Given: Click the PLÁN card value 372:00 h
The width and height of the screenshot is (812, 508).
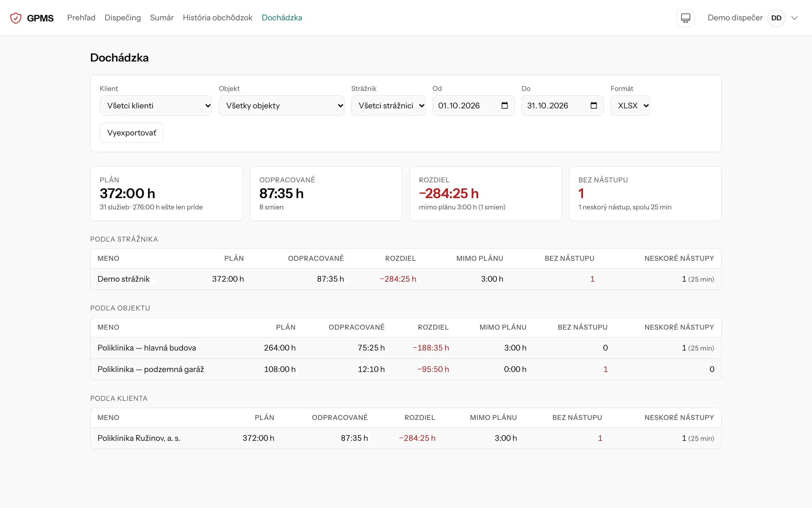Looking at the screenshot, I should pyautogui.click(x=127, y=194).
